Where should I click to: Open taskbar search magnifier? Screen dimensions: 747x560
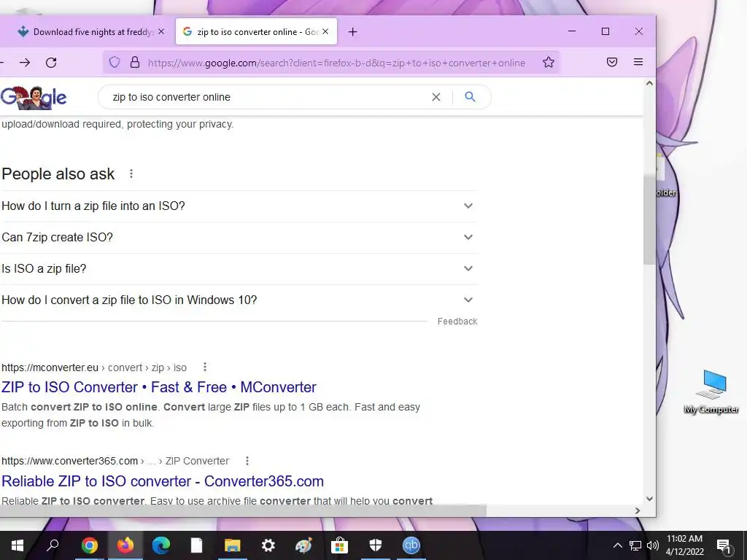pos(53,545)
